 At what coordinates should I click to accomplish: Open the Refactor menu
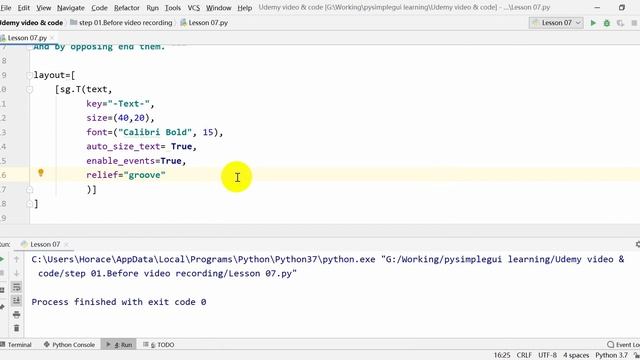[127, 8]
